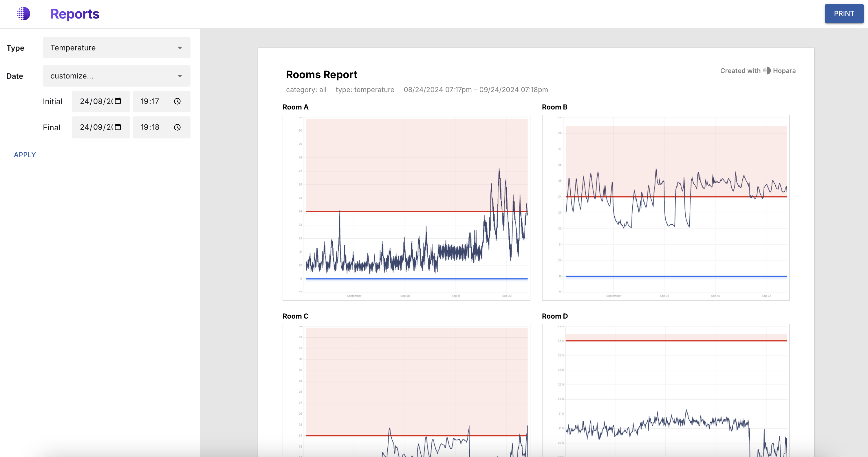
Task: Edit the Final date field 24/09
Action: click(101, 127)
